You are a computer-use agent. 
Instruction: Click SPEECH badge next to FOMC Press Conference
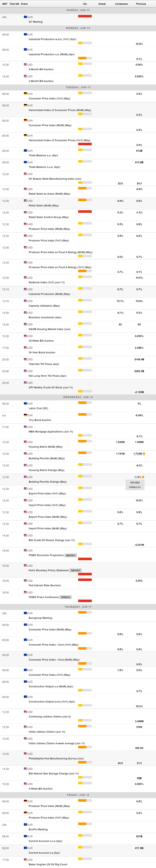(x=65, y=597)
